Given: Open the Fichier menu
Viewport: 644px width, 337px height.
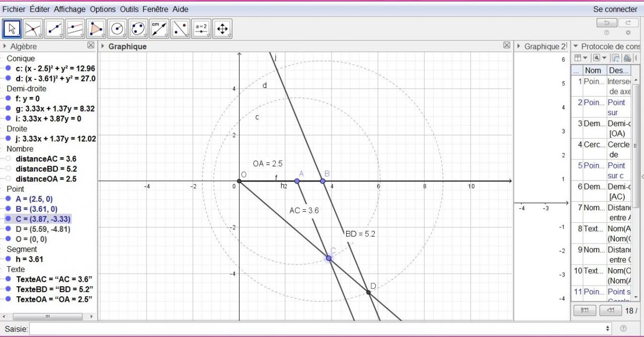Looking at the screenshot, I should click(14, 9).
